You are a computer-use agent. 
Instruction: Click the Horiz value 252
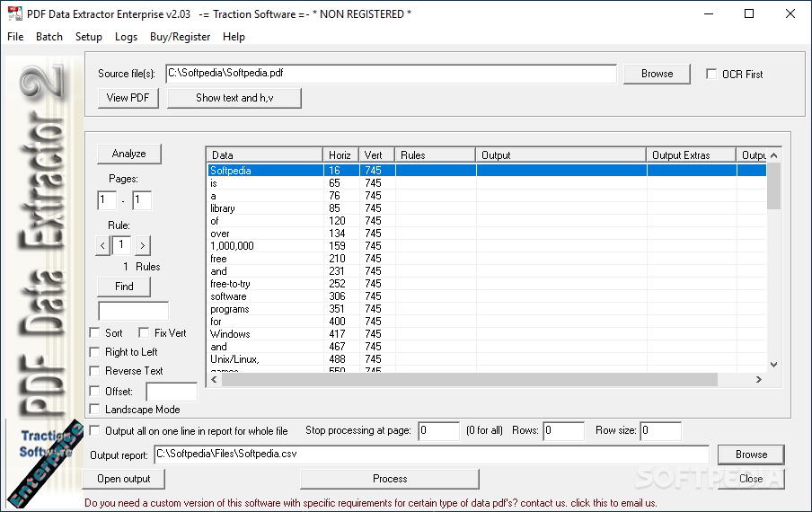pyautogui.click(x=337, y=284)
